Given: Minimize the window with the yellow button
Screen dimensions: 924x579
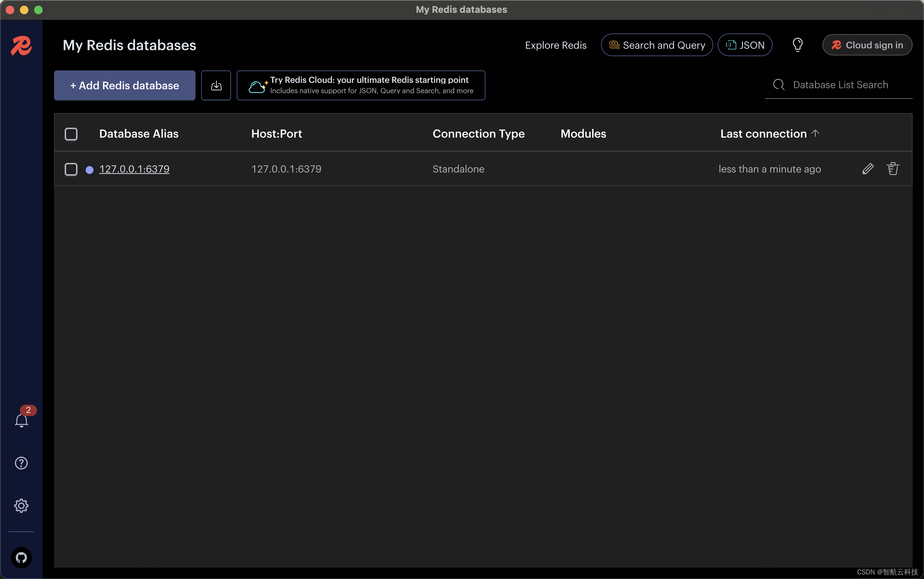Looking at the screenshot, I should click(24, 10).
